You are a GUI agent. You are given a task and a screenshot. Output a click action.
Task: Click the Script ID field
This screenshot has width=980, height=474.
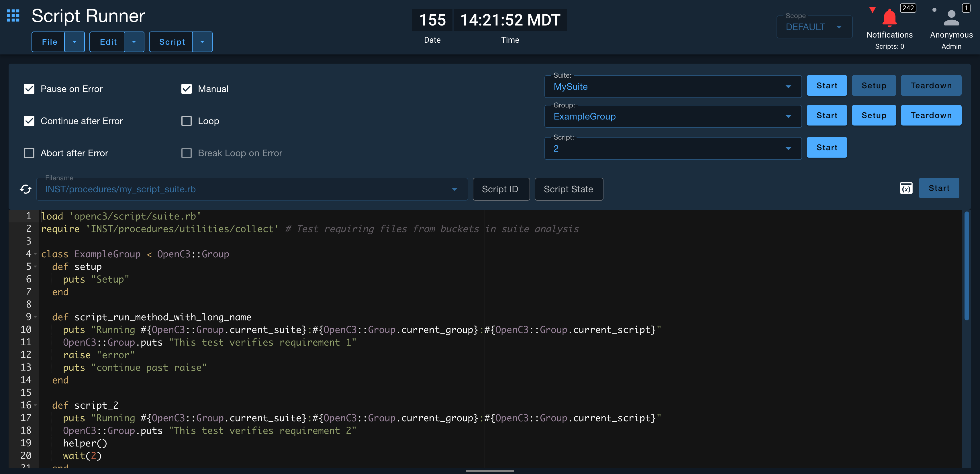tap(501, 189)
